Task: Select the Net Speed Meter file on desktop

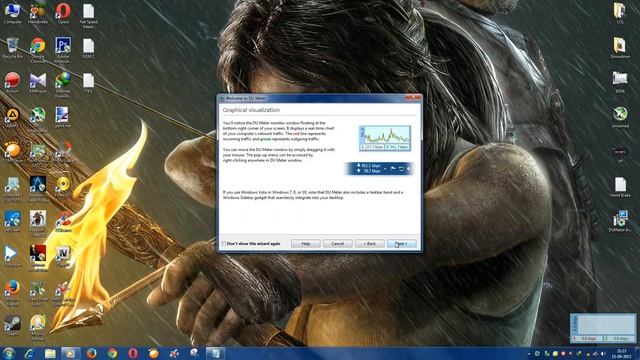Action: point(88,16)
